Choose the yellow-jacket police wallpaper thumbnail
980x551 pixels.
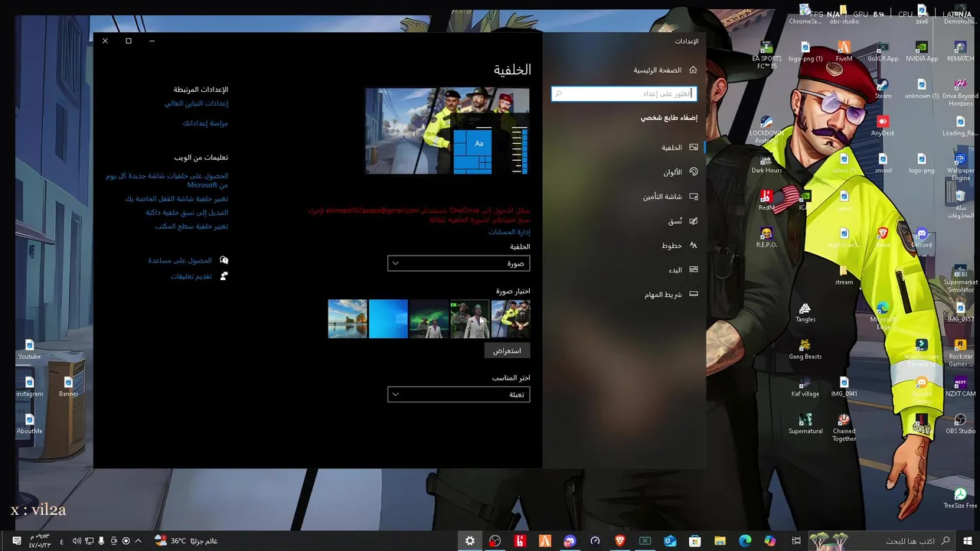(x=511, y=318)
